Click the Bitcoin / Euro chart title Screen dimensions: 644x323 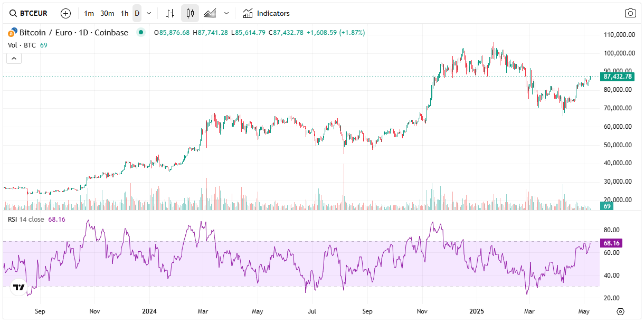(x=74, y=32)
